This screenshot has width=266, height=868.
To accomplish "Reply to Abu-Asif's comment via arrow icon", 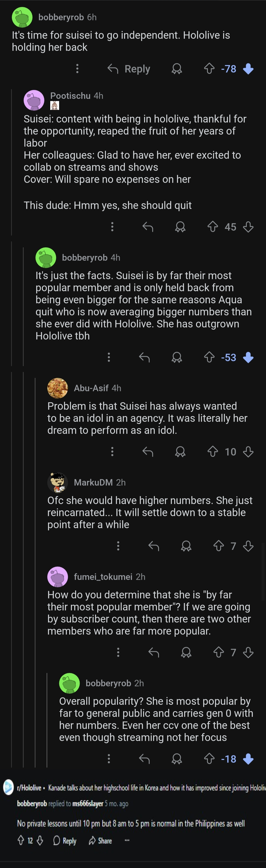I will (148, 451).
